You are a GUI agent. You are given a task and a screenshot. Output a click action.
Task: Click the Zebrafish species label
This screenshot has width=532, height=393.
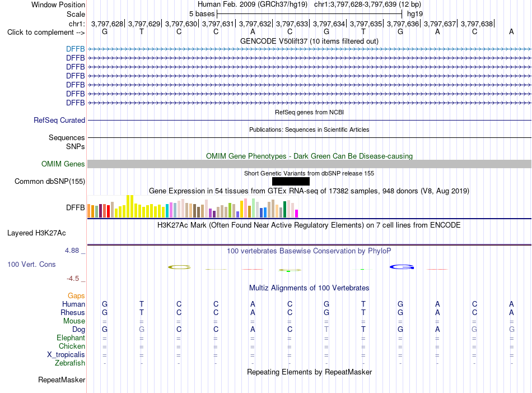tap(70, 363)
